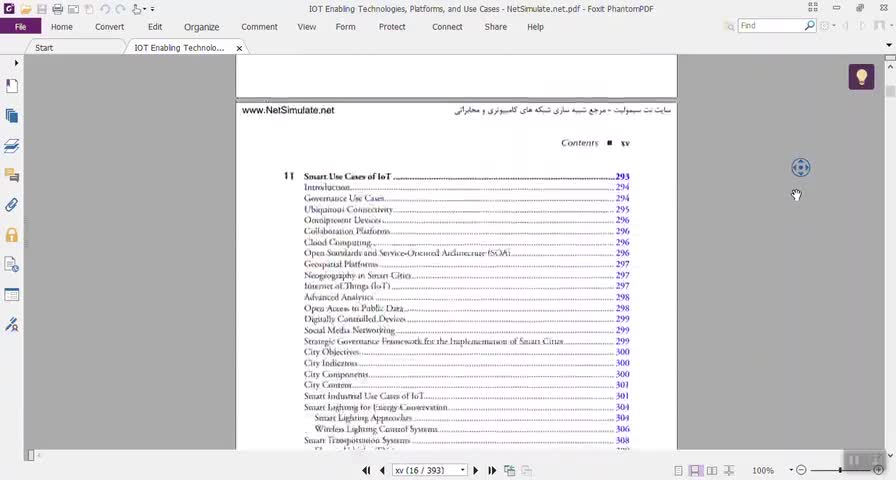
Task: Click the www.NetSimulate.net header text
Action: coord(288,110)
